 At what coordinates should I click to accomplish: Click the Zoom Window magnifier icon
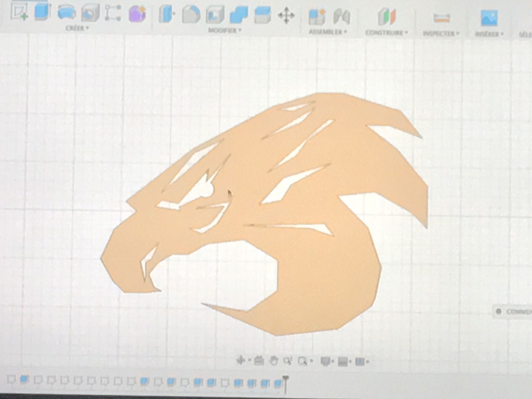pos(303,361)
